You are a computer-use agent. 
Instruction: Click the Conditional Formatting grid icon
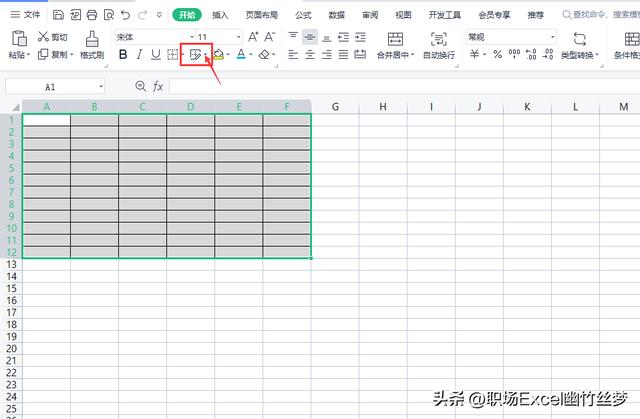click(632, 39)
